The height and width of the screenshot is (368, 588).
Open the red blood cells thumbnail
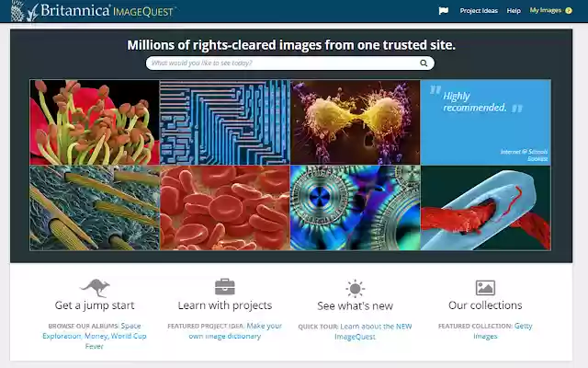(224, 208)
